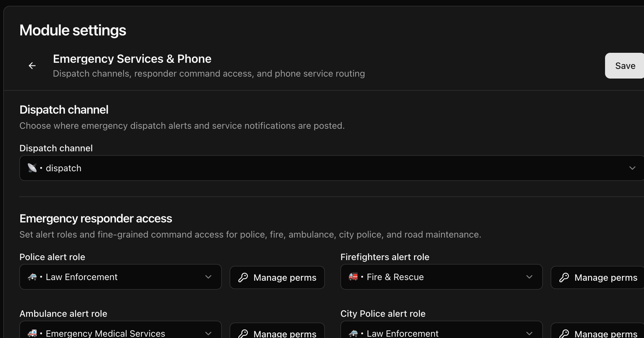Viewport: 644px width, 338px height.
Task: Go back using the left arrow icon
Action: [32, 66]
